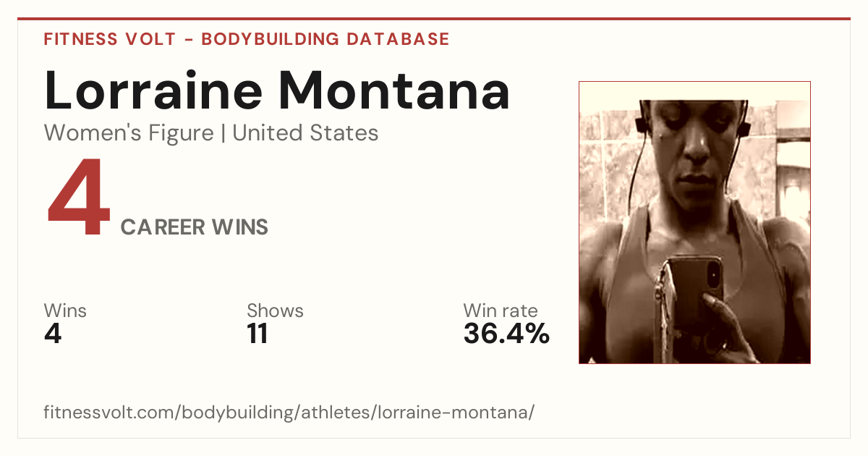Click the Win rate stat label
This screenshot has width=868, height=456.
pyautogui.click(x=501, y=311)
